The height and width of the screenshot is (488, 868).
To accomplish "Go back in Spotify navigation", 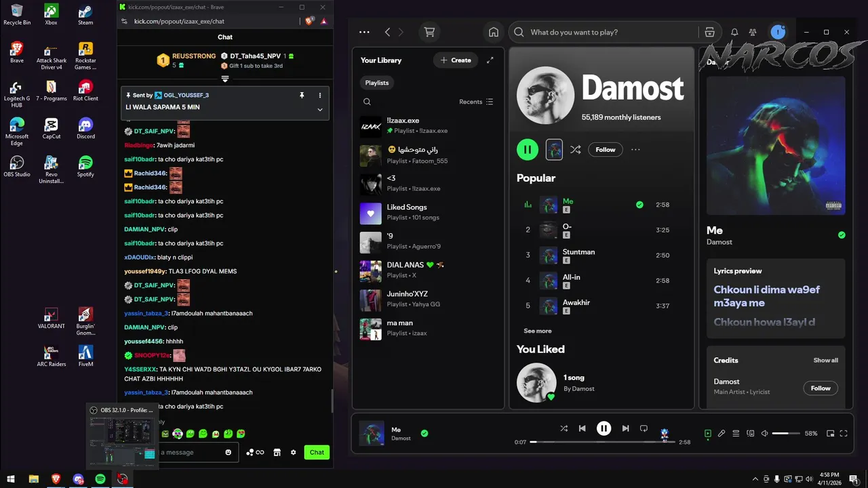I will point(387,32).
